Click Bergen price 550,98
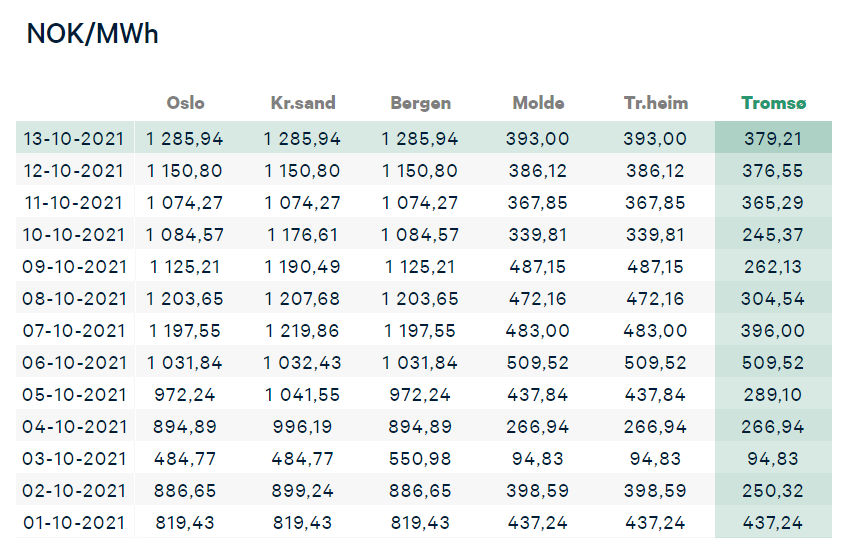 coord(420,459)
